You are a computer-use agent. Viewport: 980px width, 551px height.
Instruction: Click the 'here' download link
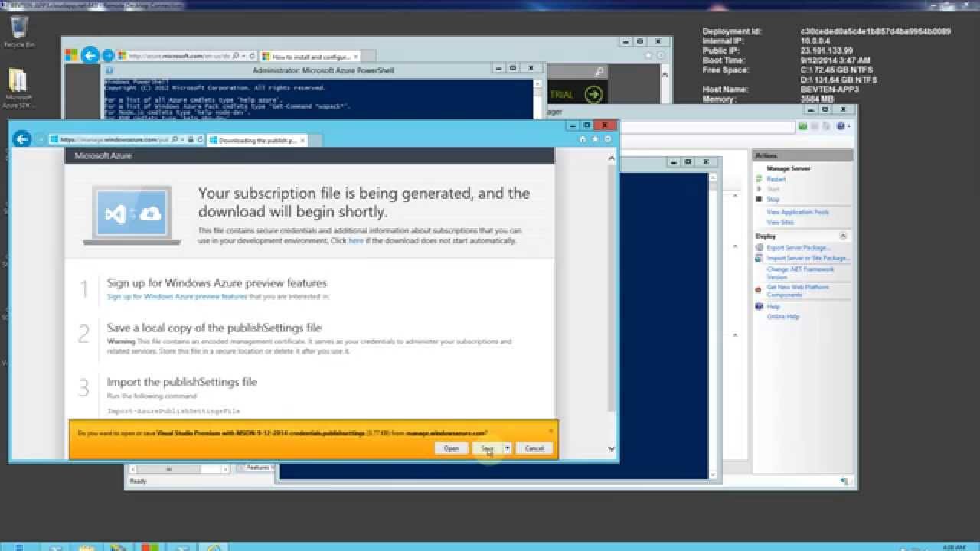pos(356,240)
